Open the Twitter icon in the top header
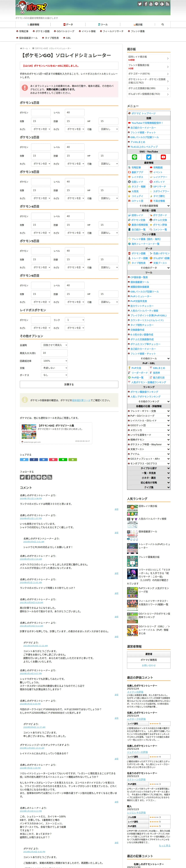The height and width of the screenshot is (868, 186). [140, 4]
